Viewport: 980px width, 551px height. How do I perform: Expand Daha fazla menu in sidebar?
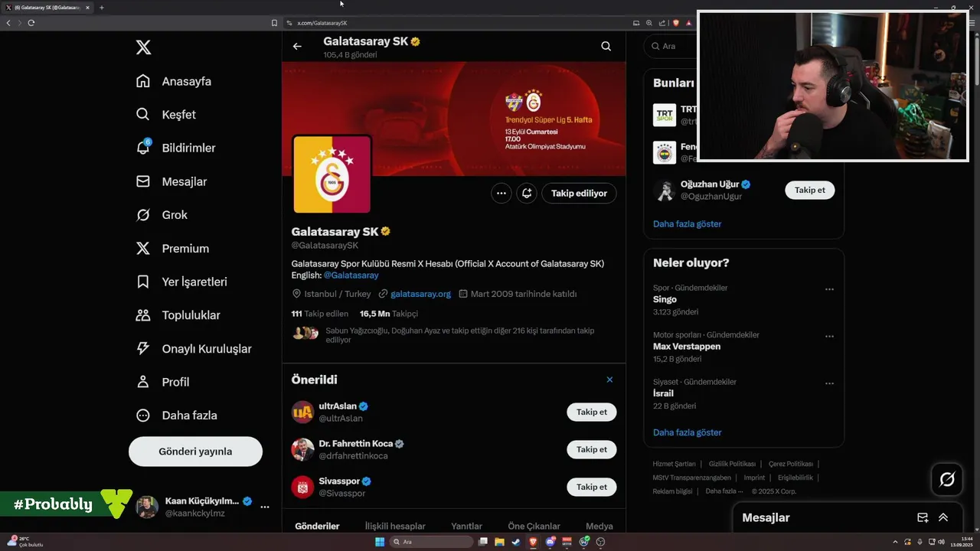pyautogui.click(x=177, y=416)
